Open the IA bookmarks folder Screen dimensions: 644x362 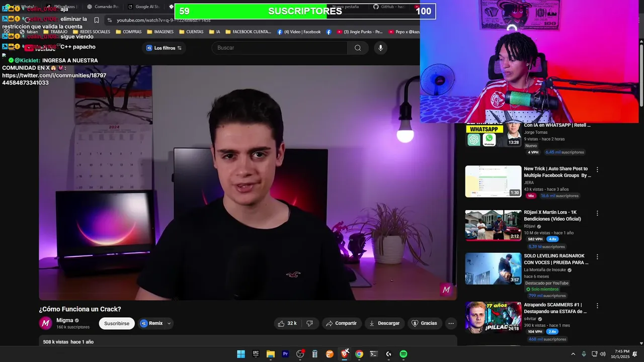[x=214, y=32]
